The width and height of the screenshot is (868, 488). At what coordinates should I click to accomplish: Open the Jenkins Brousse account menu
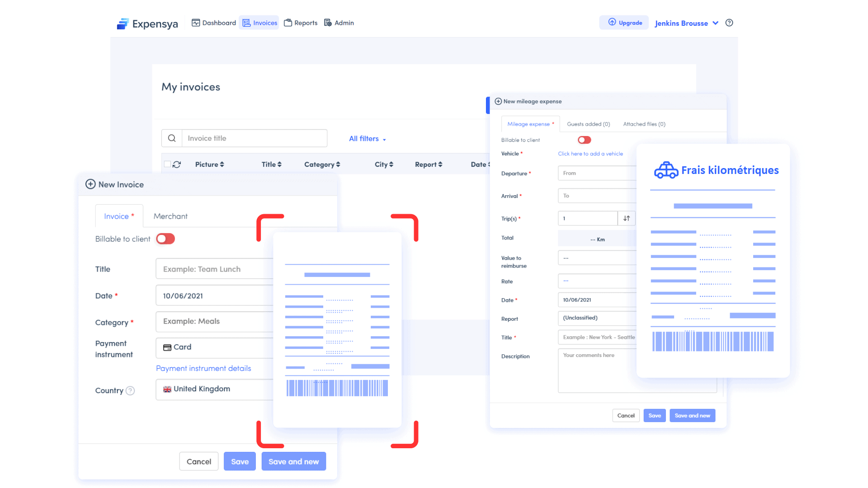coord(686,23)
